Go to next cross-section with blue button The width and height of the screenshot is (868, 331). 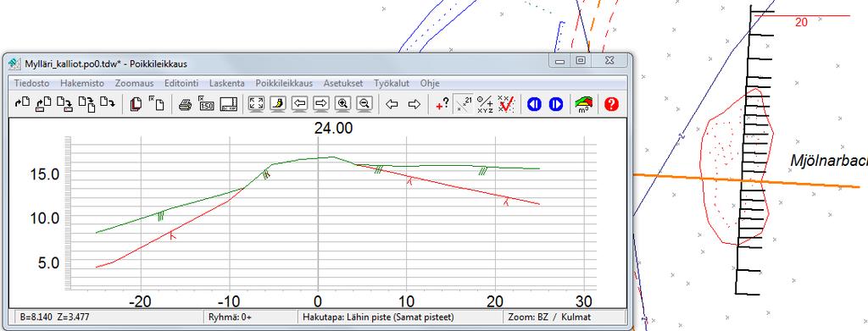tap(556, 104)
